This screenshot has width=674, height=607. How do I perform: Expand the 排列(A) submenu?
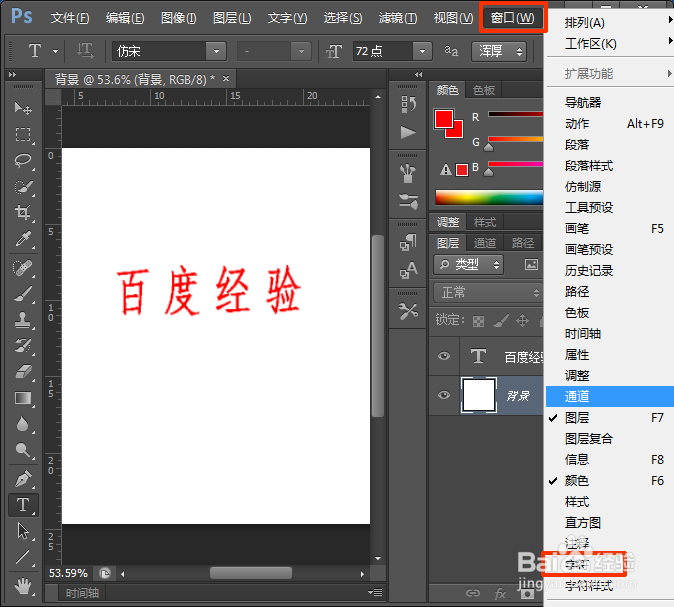610,22
